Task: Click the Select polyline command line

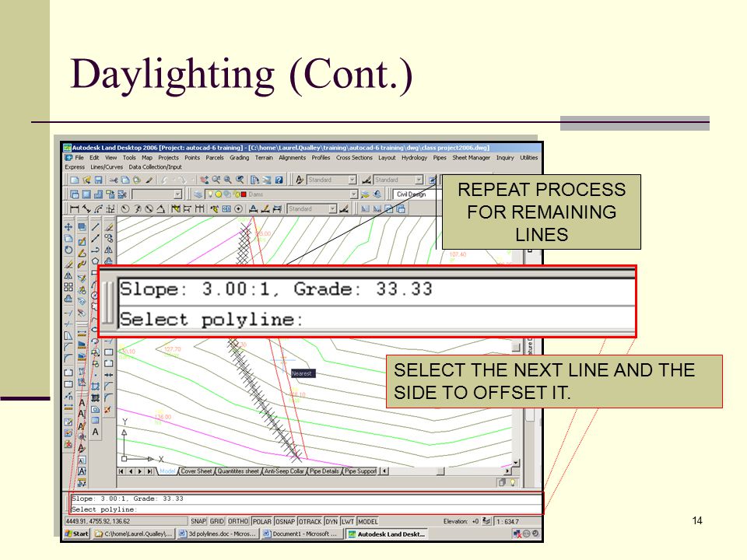Action: coord(305,509)
